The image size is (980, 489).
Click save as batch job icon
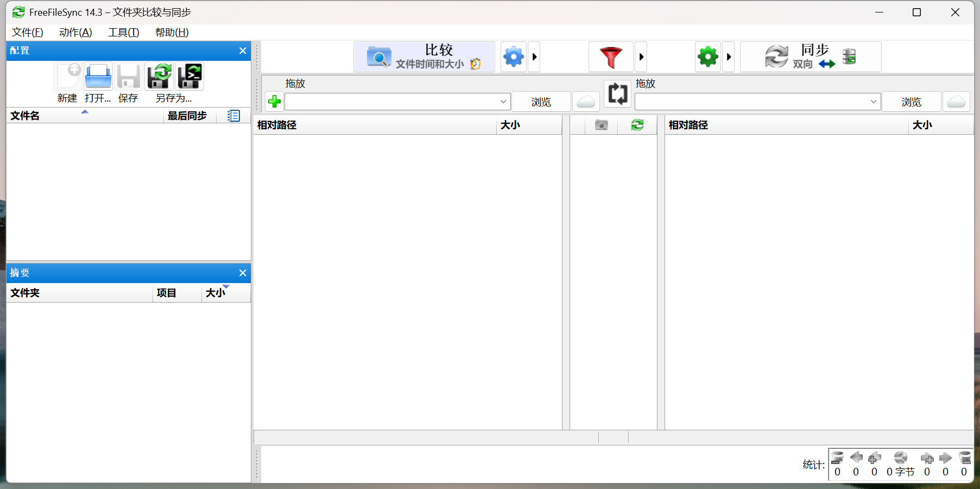coord(189,76)
